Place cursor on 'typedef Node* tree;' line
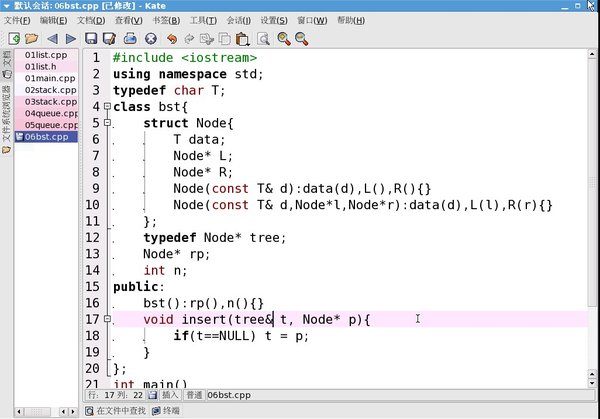The width and height of the screenshot is (600, 419). point(215,238)
